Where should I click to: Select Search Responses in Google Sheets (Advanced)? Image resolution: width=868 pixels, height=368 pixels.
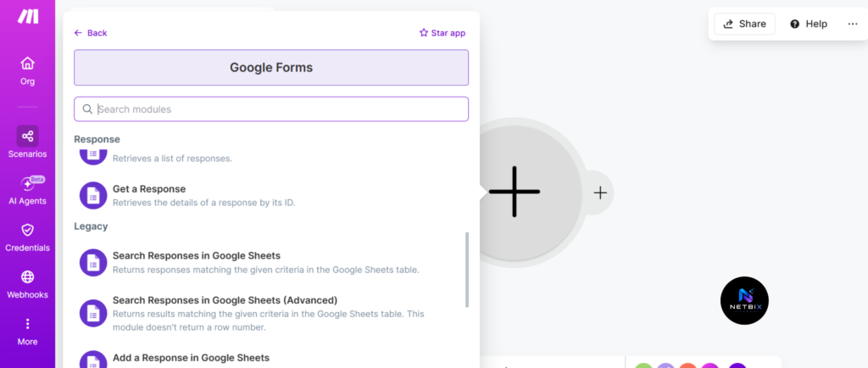point(271,313)
